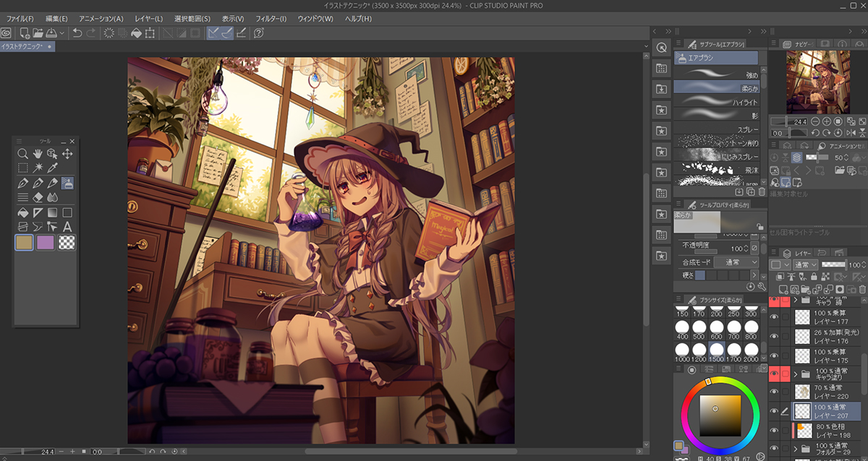Pick the Auto select magic wand tool
Viewport: 868px width, 461px height.
tap(38, 168)
